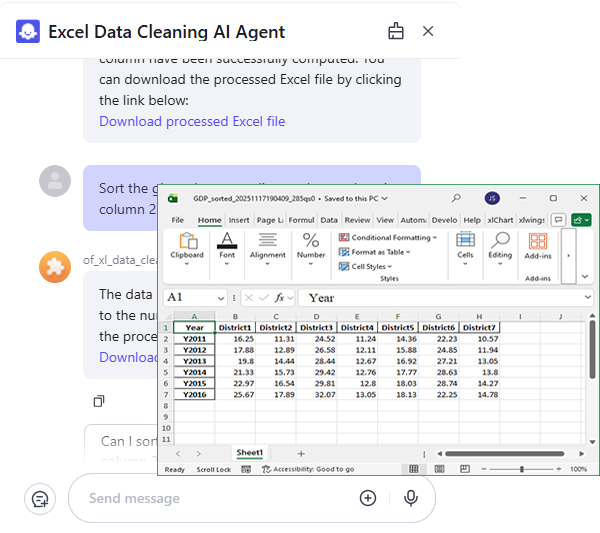The width and height of the screenshot is (600, 533).
Task: Click the green Share button dropdown
Action: [581, 220]
